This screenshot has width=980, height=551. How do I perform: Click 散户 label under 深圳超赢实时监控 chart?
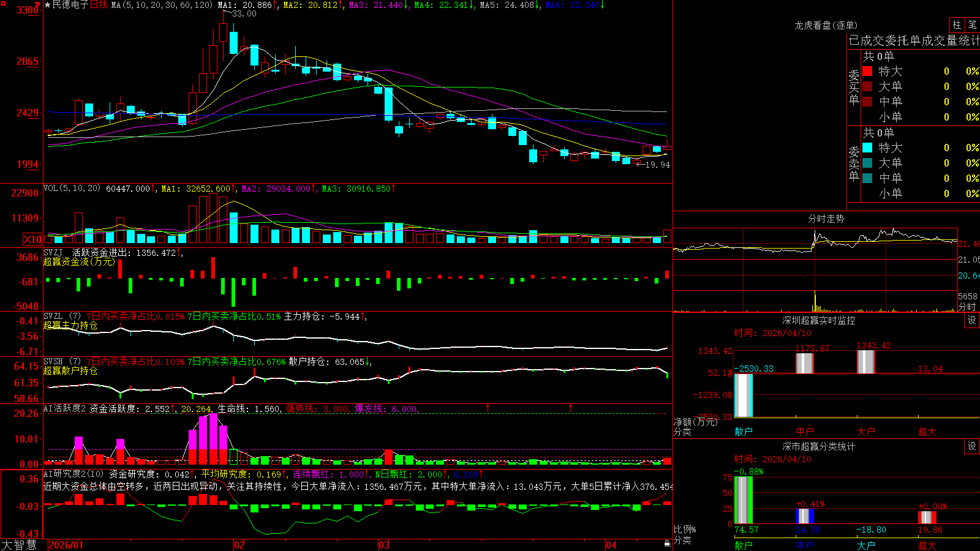click(744, 432)
